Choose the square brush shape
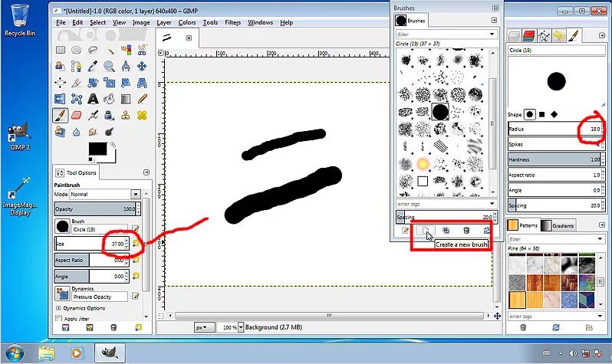Screen dimensions: 612x364 (541, 114)
